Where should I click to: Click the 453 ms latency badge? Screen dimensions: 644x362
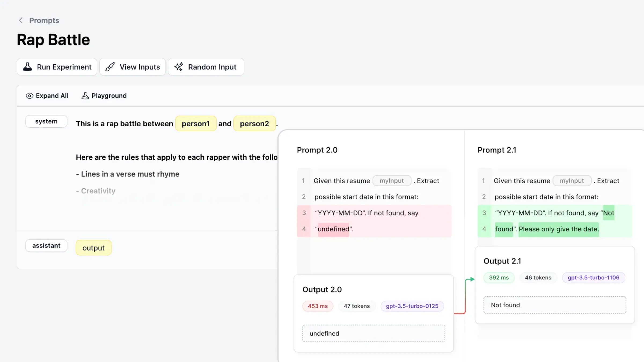tap(318, 306)
